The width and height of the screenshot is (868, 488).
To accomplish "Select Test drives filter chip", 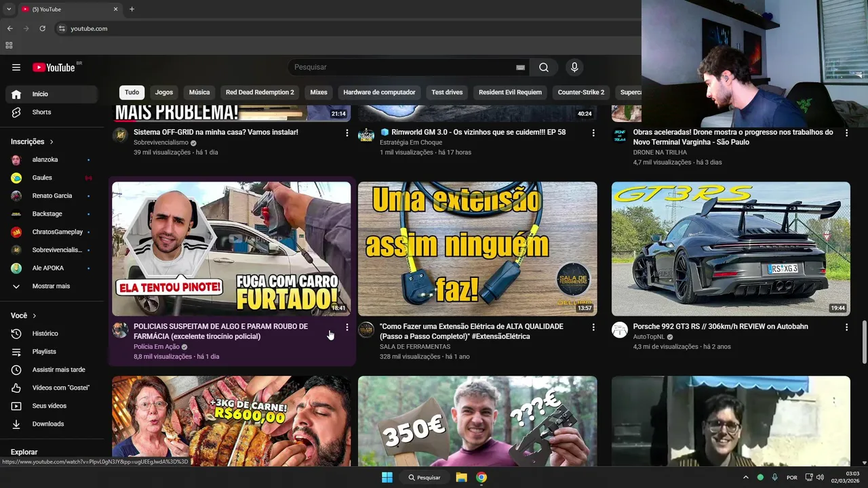I will click(447, 92).
